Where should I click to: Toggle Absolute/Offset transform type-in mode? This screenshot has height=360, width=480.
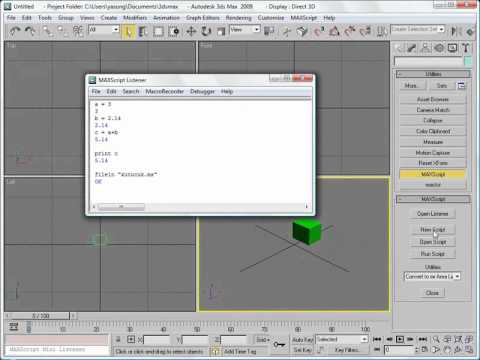click(x=131, y=340)
